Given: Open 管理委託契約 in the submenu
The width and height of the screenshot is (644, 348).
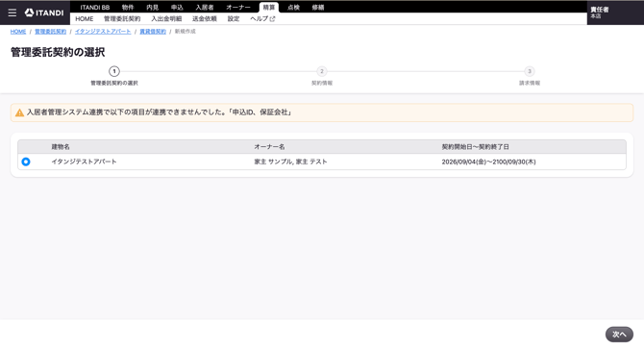Looking at the screenshot, I should pyautogui.click(x=122, y=19).
